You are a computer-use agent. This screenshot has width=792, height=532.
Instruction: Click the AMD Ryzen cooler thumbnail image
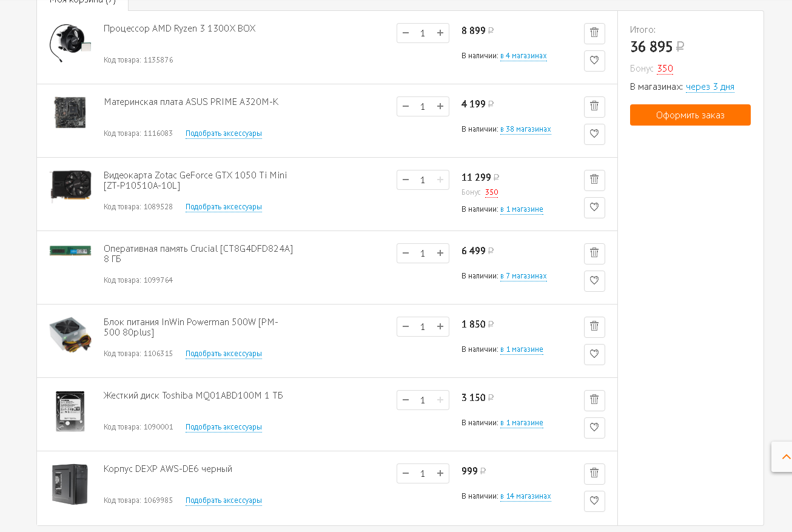pyautogui.click(x=70, y=42)
